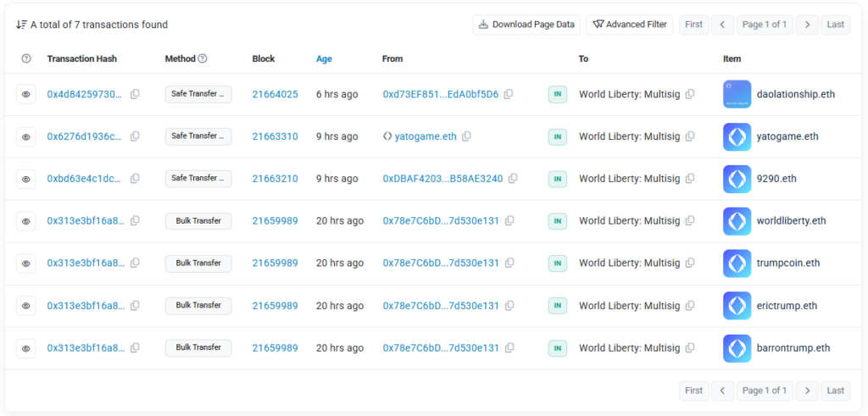Preview transaction via eye icon for 9290.eth
This screenshot has width=868, height=416.
pyautogui.click(x=26, y=180)
